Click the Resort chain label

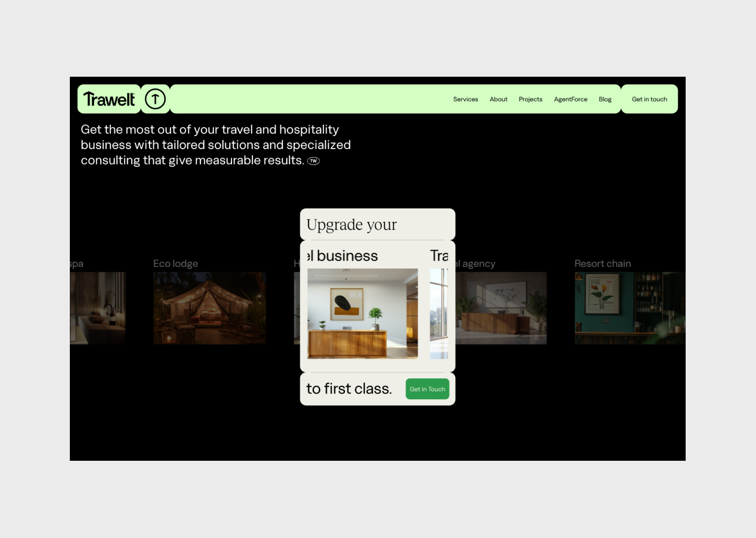click(602, 264)
